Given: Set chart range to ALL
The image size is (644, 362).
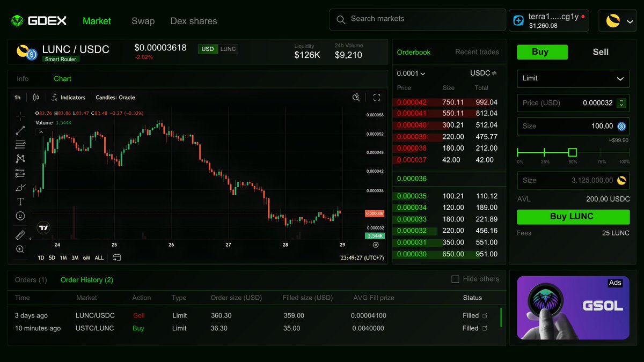Looking at the screenshot, I should [99, 258].
